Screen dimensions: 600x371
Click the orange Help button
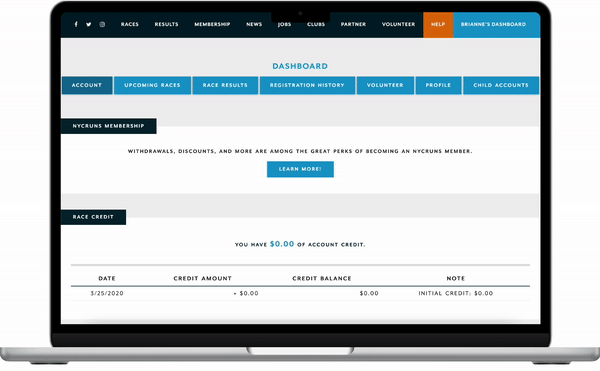click(x=438, y=24)
